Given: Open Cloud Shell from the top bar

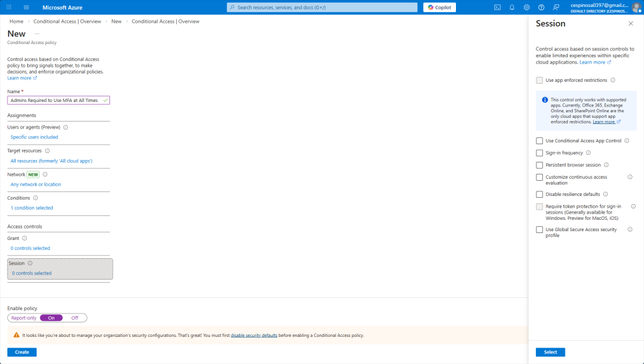Looking at the screenshot, I should tap(497, 7).
